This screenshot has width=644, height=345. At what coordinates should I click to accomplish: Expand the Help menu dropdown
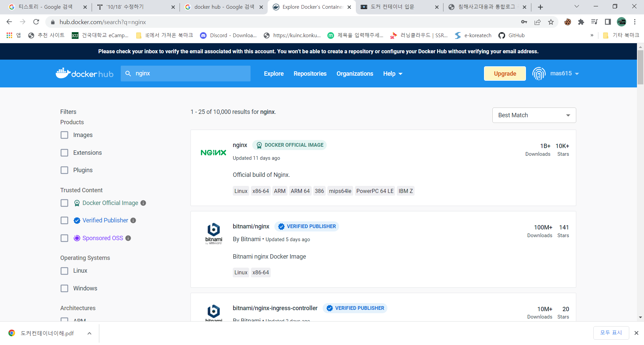[x=392, y=74]
